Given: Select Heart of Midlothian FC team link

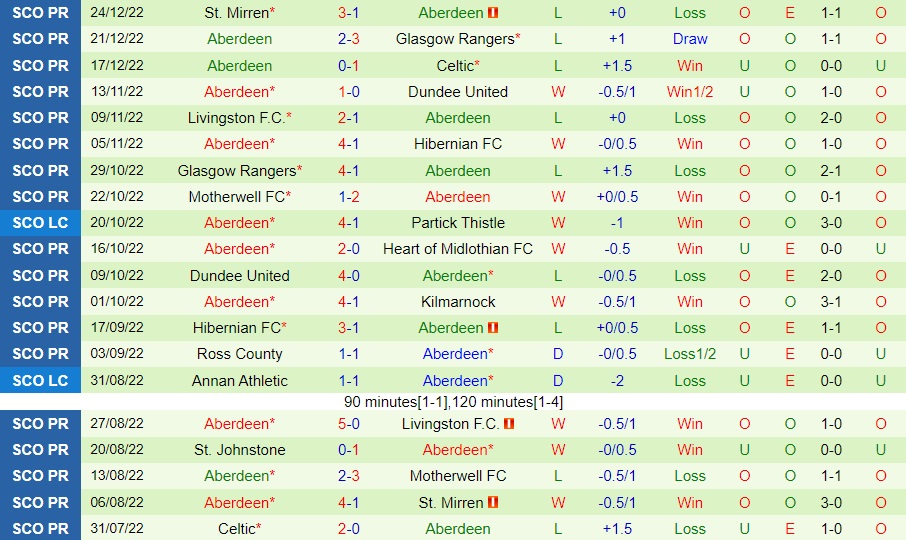Looking at the screenshot, I should point(458,249).
